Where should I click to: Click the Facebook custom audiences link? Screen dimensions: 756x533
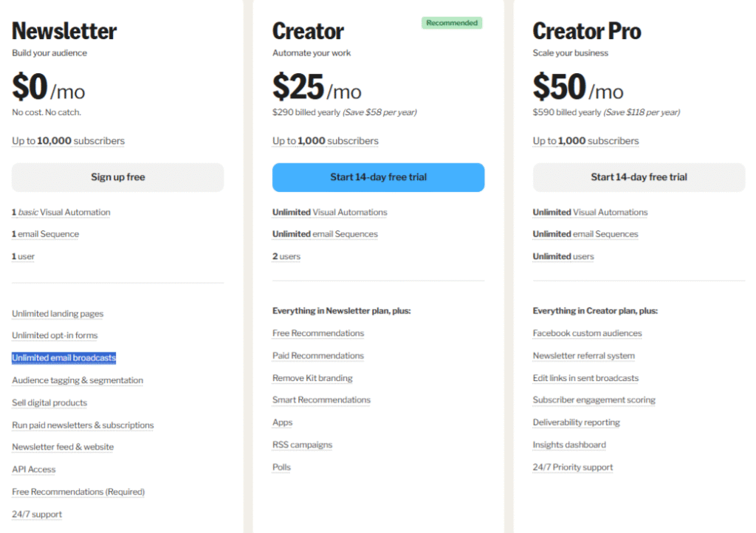coord(587,333)
